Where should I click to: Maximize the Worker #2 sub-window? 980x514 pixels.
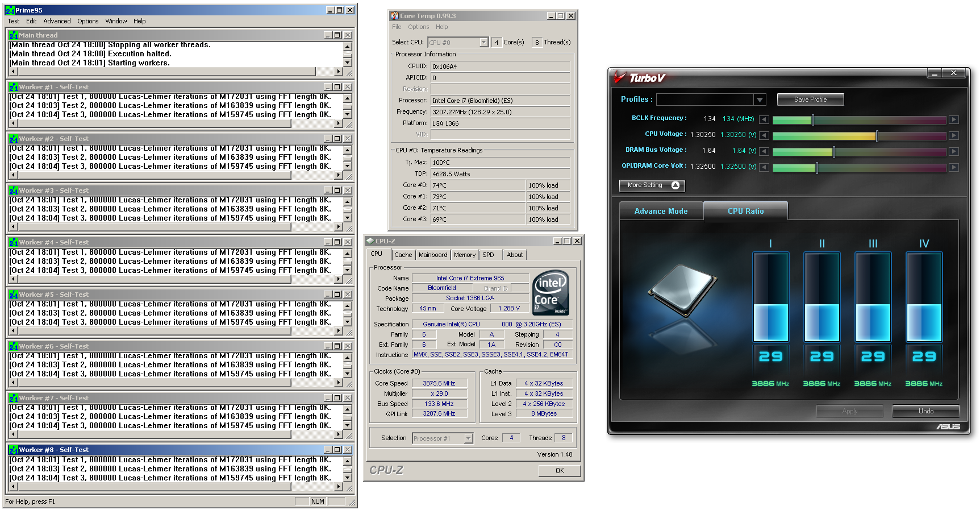pyautogui.click(x=337, y=139)
